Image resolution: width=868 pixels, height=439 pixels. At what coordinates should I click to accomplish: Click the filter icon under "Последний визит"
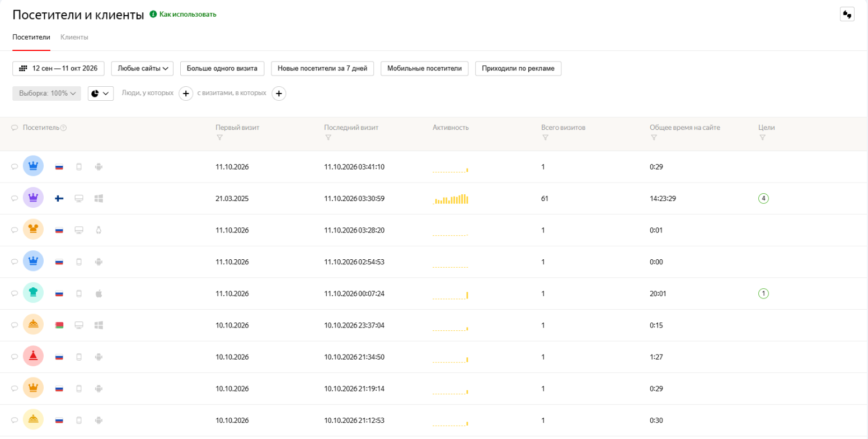tap(328, 138)
